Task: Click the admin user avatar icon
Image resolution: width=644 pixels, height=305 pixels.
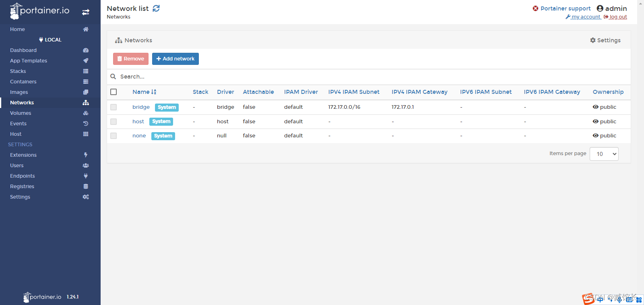Action: (600, 8)
